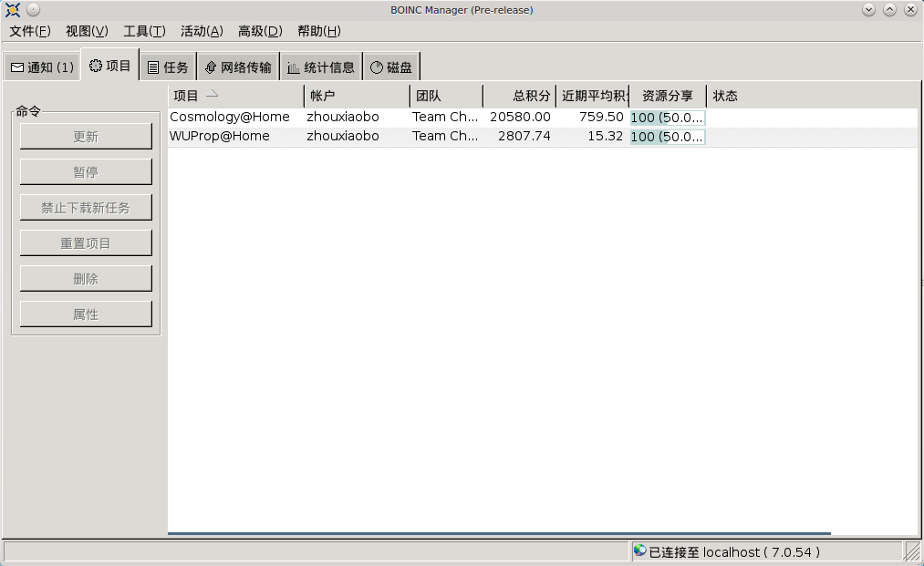Click the horizontal scrollbar below the project list

tap(499, 533)
